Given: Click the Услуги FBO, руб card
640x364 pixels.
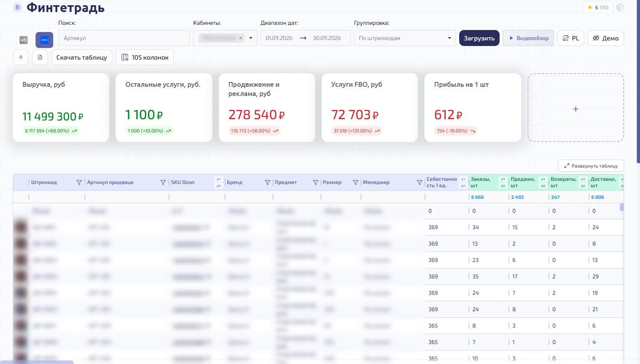Looking at the screenshot, I should (370, 108).
